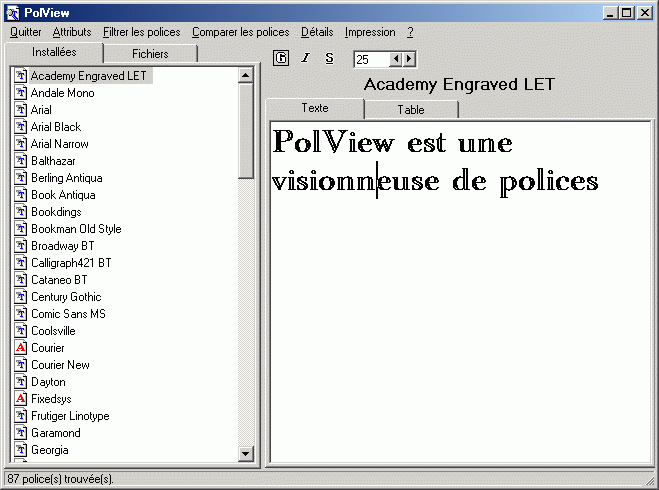Switch to the Installées tab
Screen dimensions: 659x490
coord(54,52)
